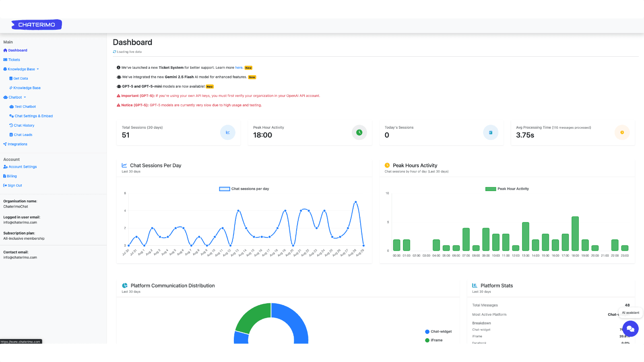The height and width of the screenshot is (362, 644).
Task: Open the AI assistant chat bubble
Action: click(x=630, y=329)
